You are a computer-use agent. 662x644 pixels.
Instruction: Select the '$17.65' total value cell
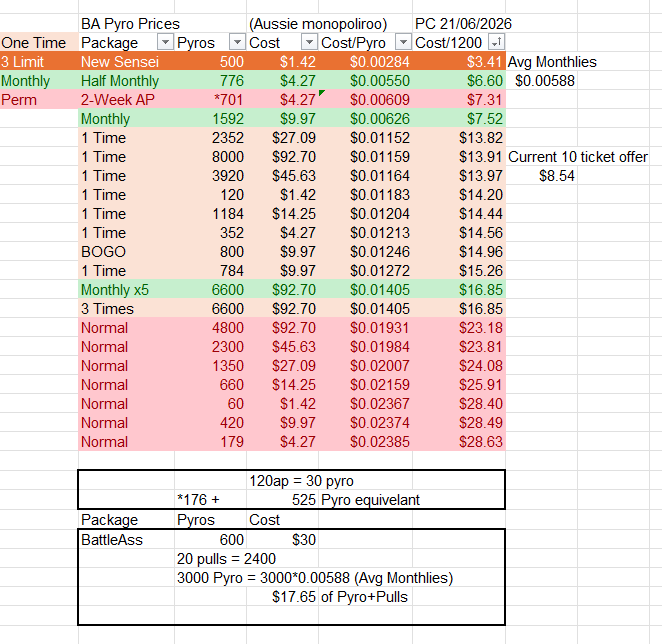(x=282, y=597)
